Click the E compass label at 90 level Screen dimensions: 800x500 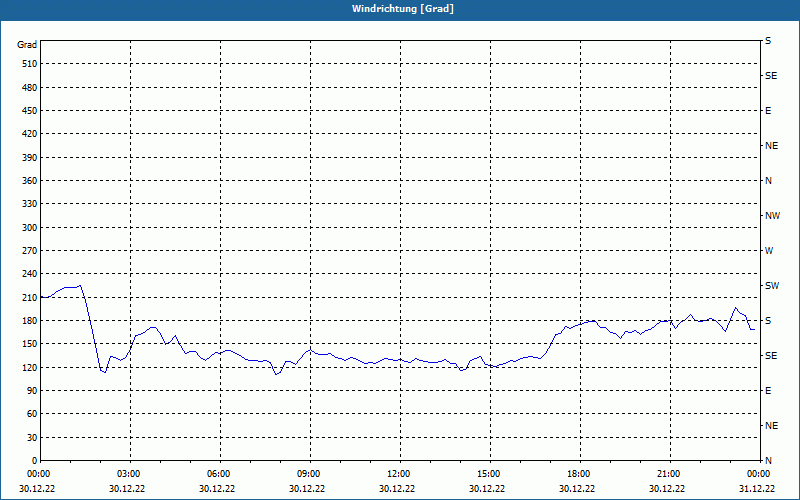tap(768, 391)
